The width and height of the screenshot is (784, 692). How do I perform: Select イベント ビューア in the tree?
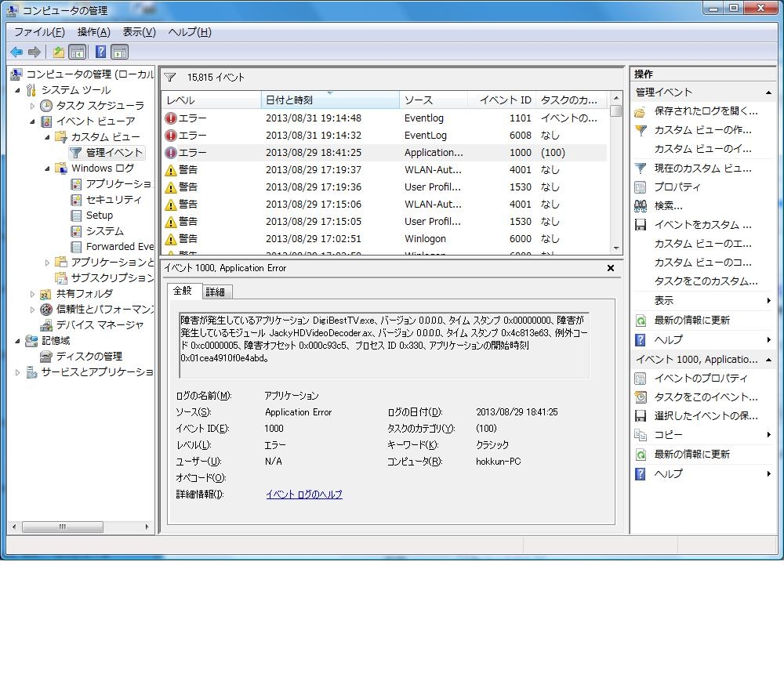[96, 121]
